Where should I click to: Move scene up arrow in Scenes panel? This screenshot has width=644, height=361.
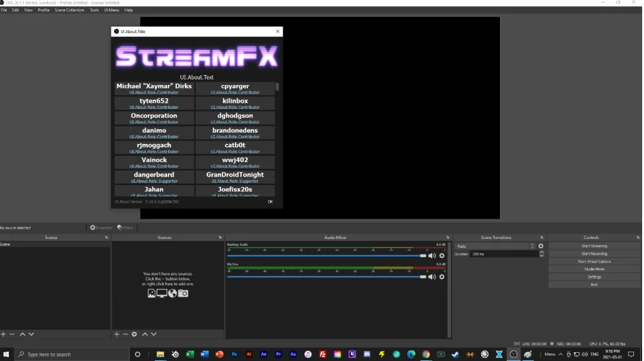tap(23, 334)
